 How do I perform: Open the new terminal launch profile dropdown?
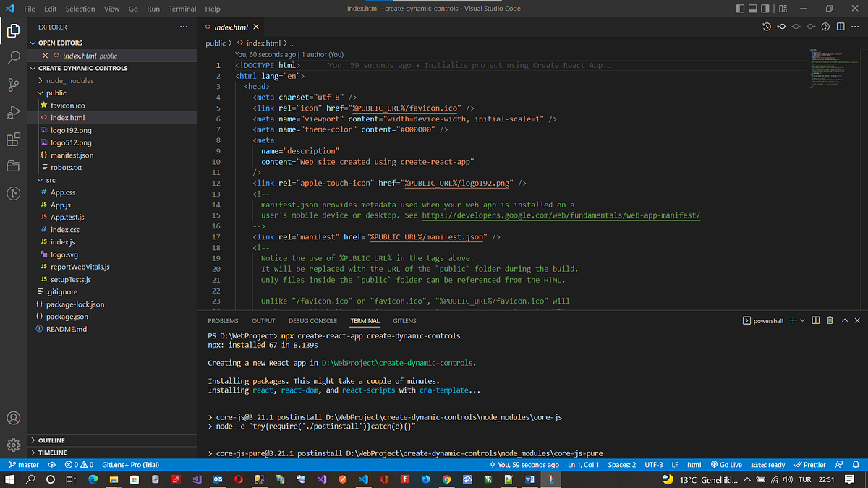[803, 320]
